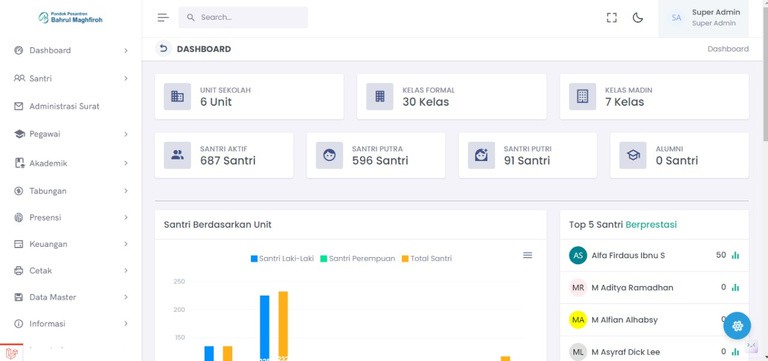Open the chart hamburger menu icon
Image resolution: width=768 pixels, height=361 pixels.
pos(528,255)
